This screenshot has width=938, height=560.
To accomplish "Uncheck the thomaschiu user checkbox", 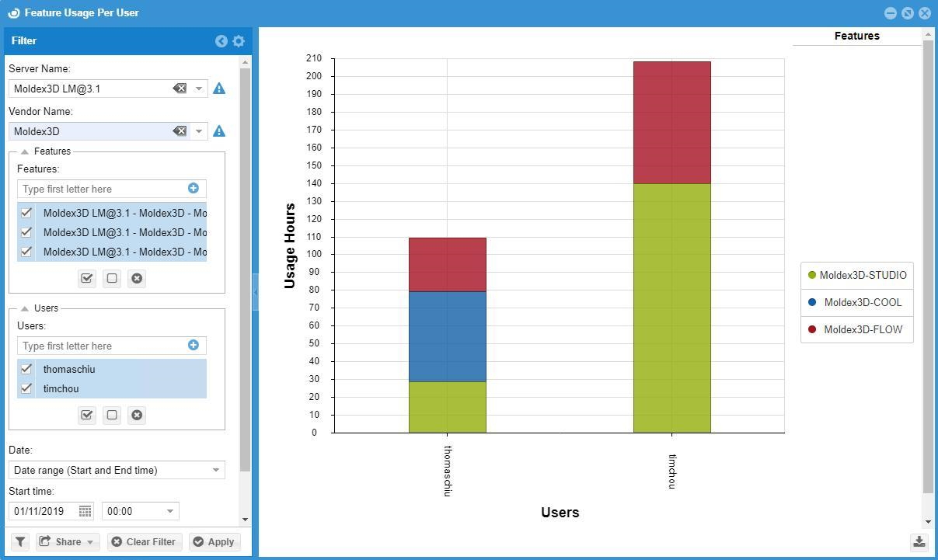I will coord(26,369).
